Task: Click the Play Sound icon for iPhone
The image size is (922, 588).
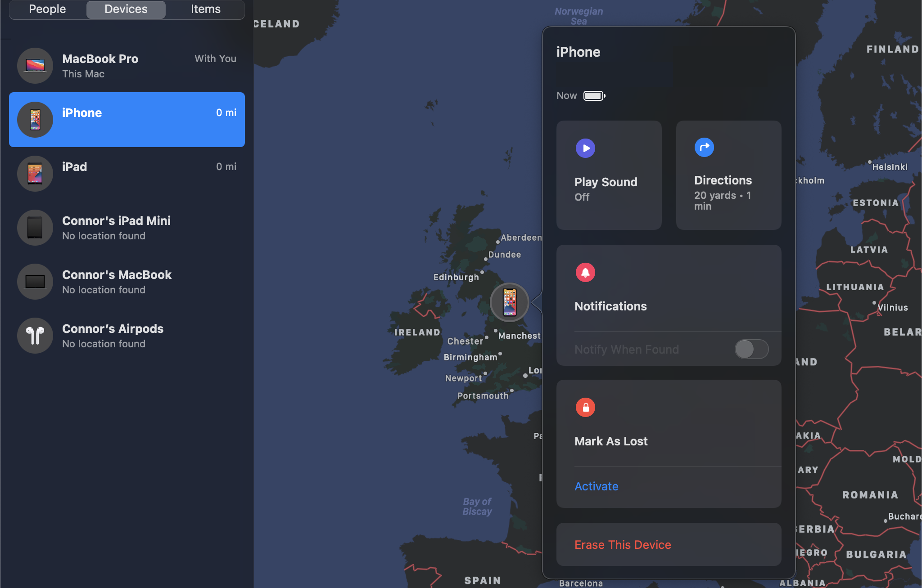Action: click(585, 148)
